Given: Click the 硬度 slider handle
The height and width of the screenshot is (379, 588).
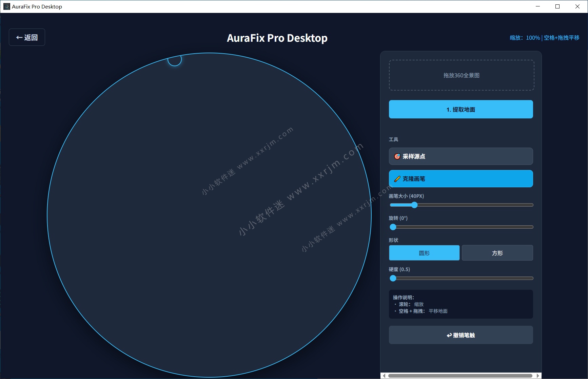Looking at the screenshot, I should point(393,278).
